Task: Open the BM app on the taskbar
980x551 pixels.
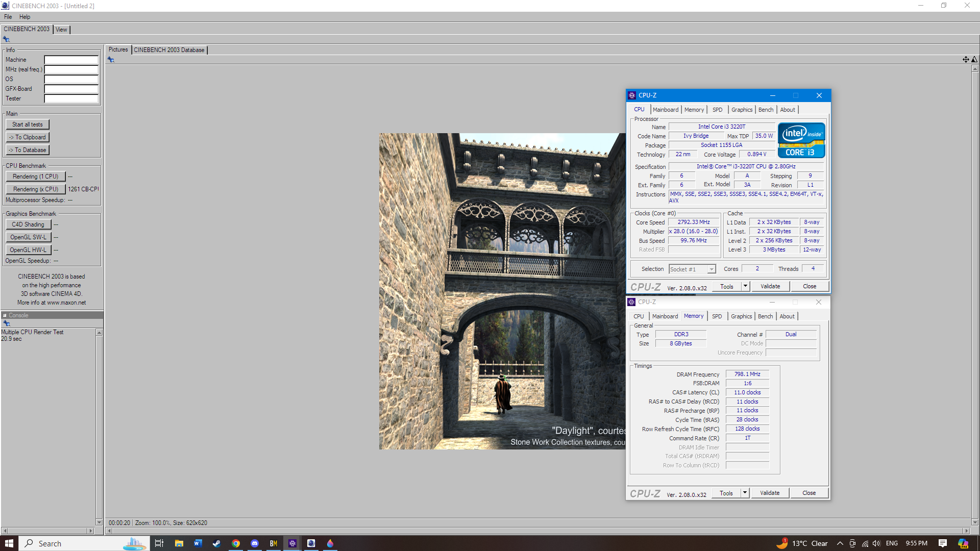Action: [274, 543]
